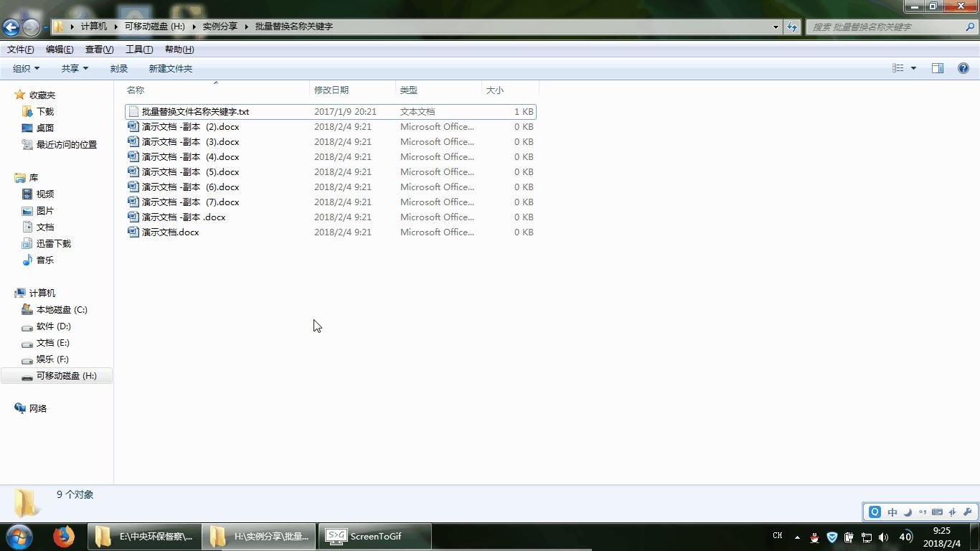Select the file name 演示文档 -副本 (6).docx
This screenshot has height=551, width=980.
pyautogui.click(x=190, y=187)
